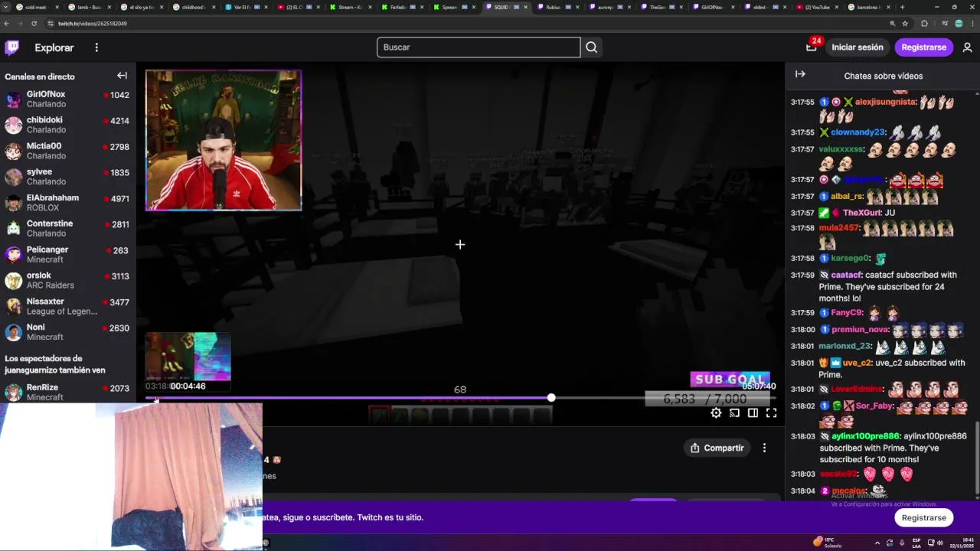Open taskbar volume control
This screenshot has width=980, height=551.
coord(939,543)
